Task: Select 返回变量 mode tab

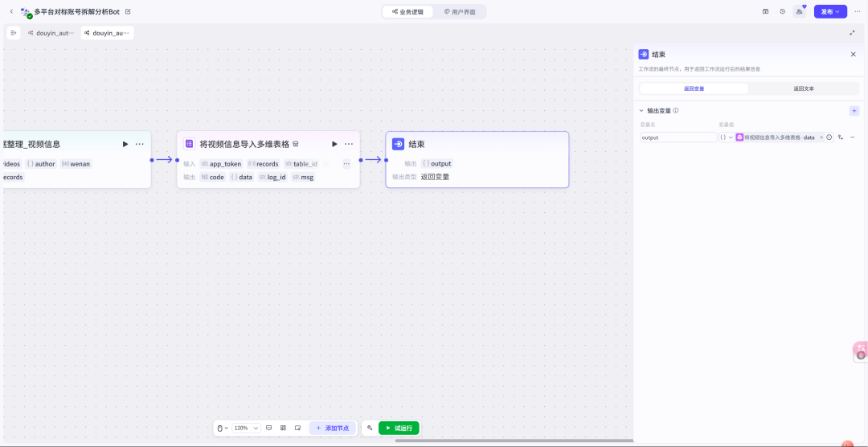Action: (x=694, y=88)
